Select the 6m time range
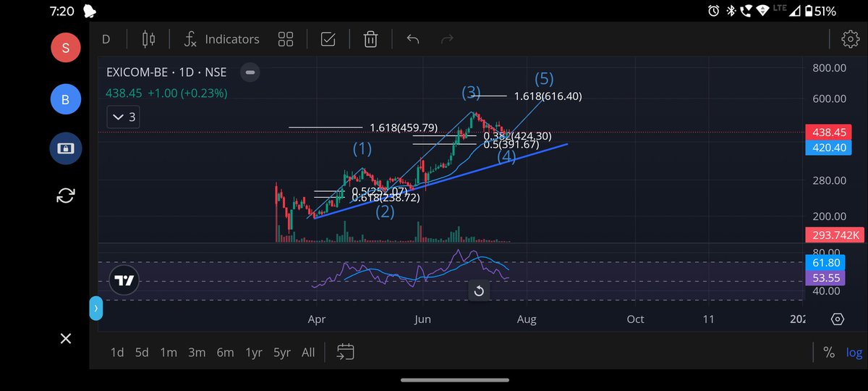The height and width of the screenshot is (391, 868). click(x=225, y=353)
